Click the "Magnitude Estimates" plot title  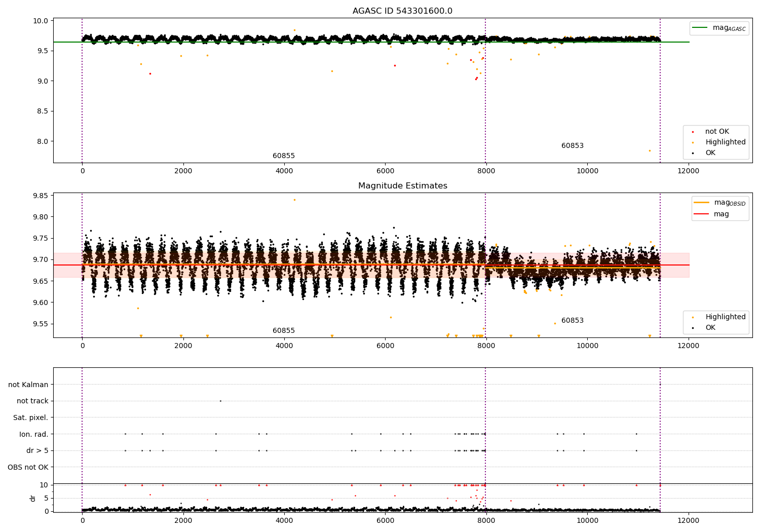click(x=402, y=186)
